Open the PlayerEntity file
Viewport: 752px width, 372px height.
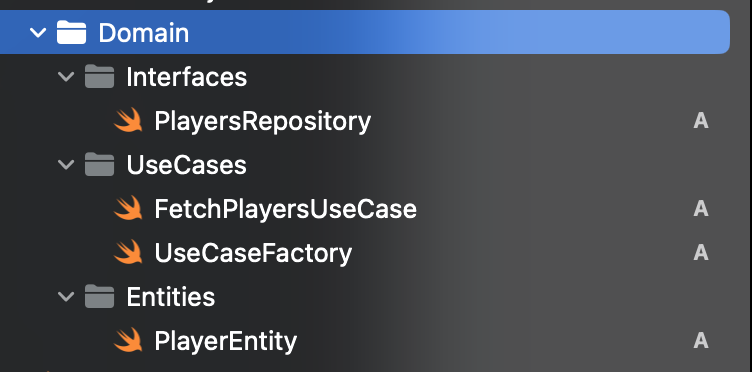click(x=225, y=341)
